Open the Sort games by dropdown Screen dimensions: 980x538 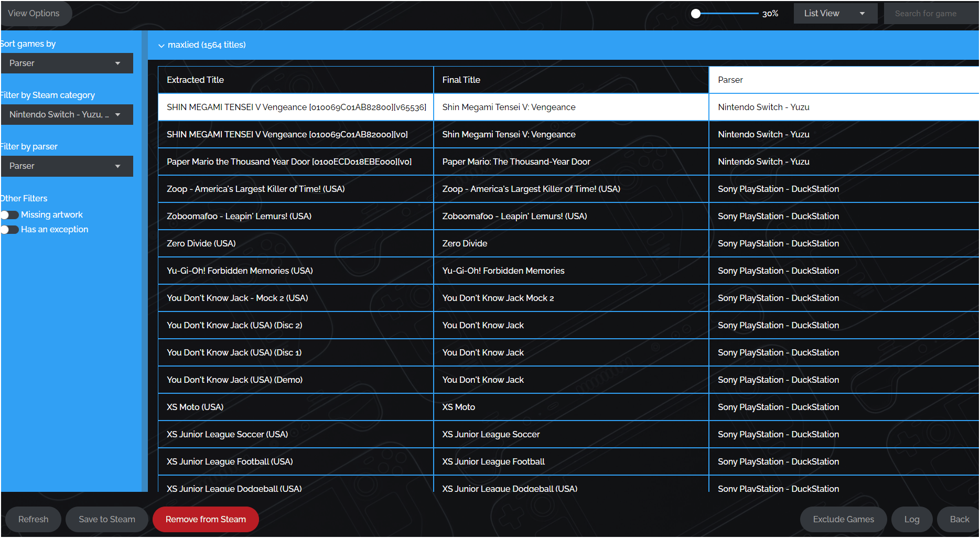coord(67,63)
